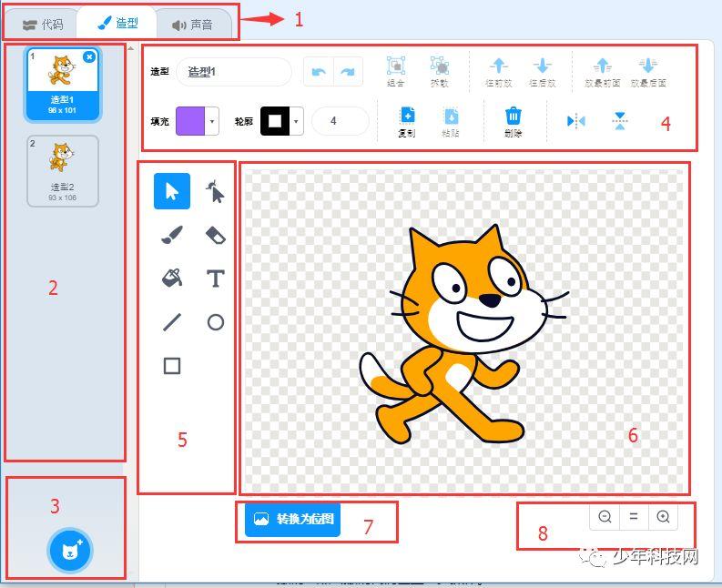Select the Circle tool

click(215, 322)
